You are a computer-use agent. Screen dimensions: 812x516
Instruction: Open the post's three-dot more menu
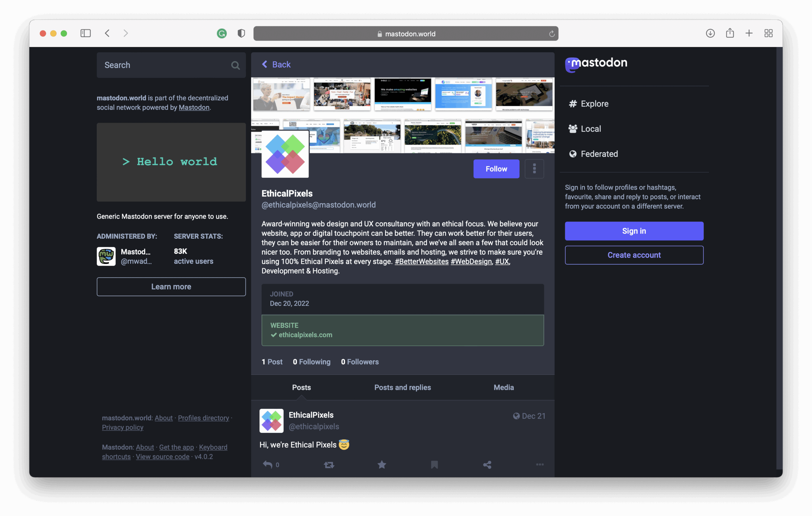coord(540,464)
